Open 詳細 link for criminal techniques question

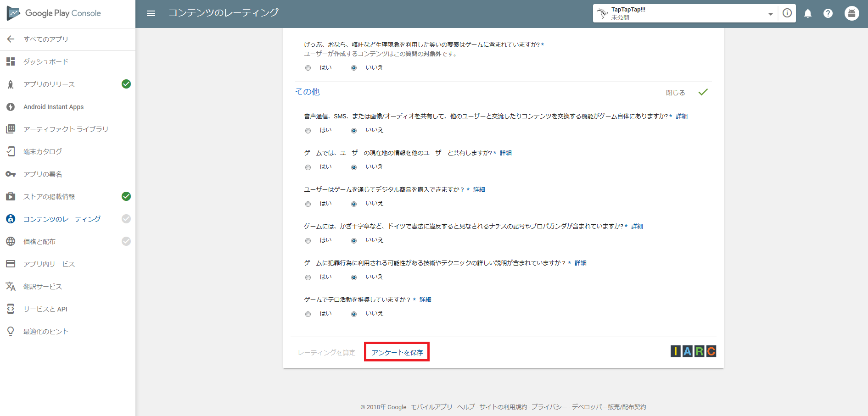581,263
